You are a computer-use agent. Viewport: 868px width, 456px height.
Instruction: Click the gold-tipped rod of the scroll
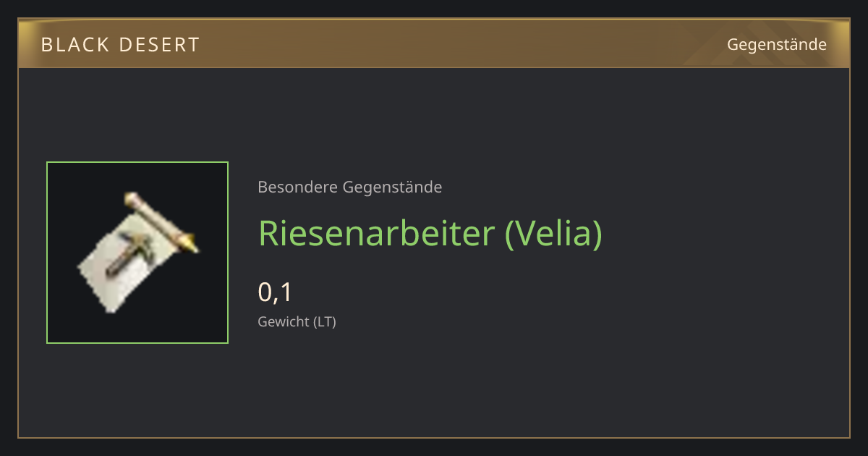pos(161,221)
